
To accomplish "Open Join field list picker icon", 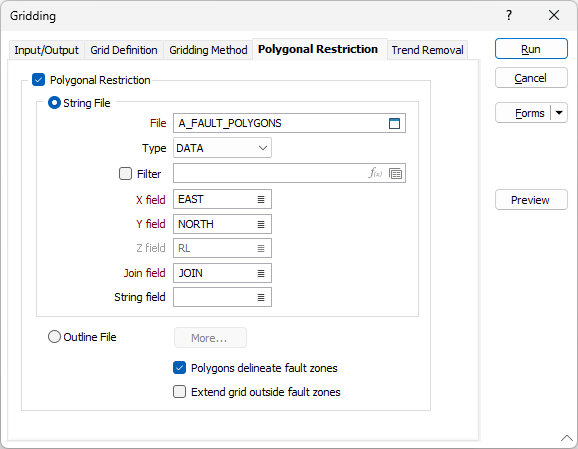I will [261, 273].
